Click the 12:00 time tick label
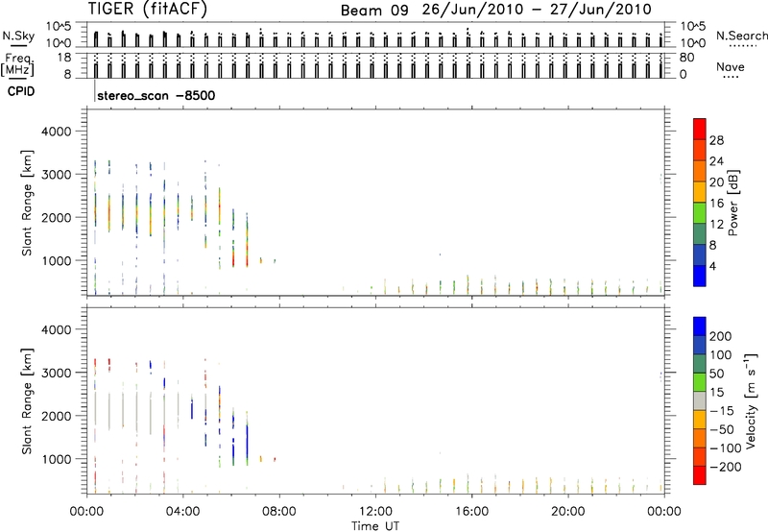 [375, 512]
